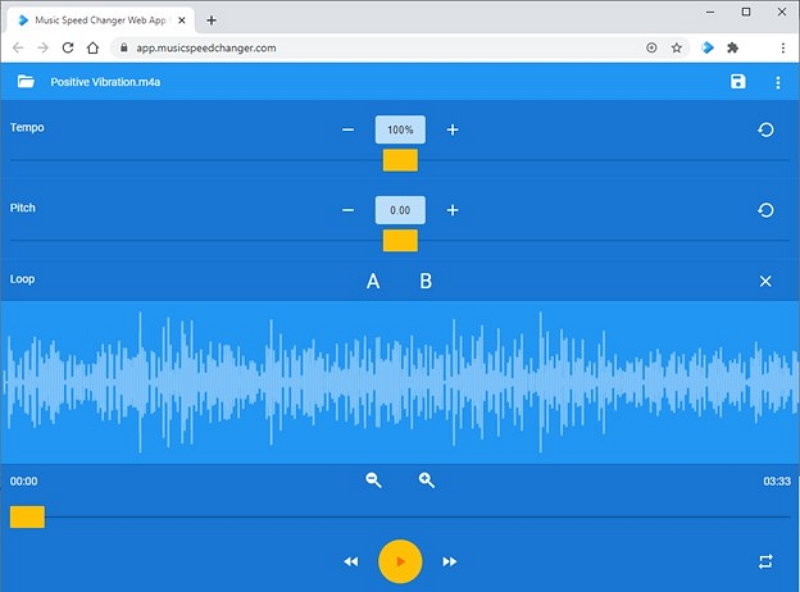Screen dimensions: 800x592
Task: Reset the Pitch to default
Action: pos(765,209)
